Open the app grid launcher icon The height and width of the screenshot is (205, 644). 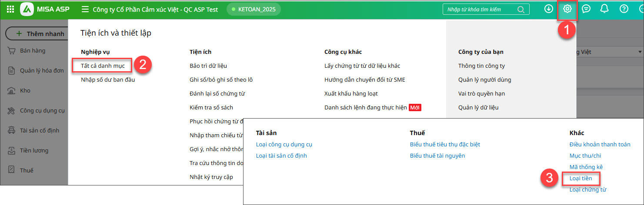[x=10, y=9]
